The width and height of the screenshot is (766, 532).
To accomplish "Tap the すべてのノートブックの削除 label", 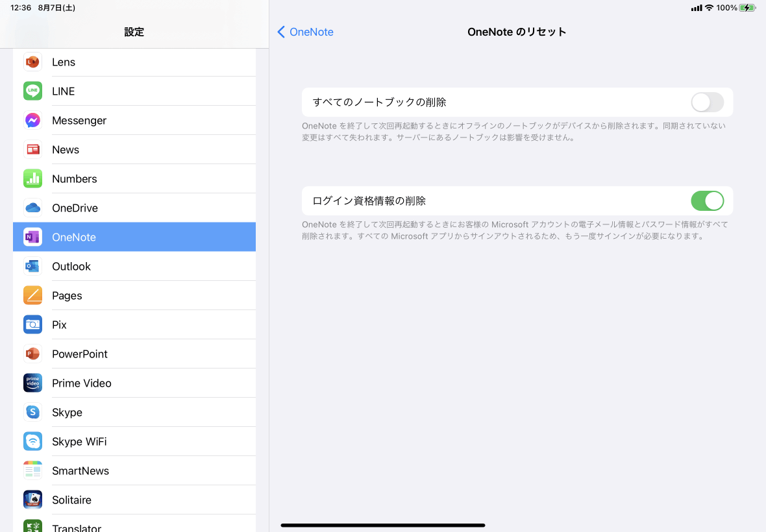I will click(380, 103).
